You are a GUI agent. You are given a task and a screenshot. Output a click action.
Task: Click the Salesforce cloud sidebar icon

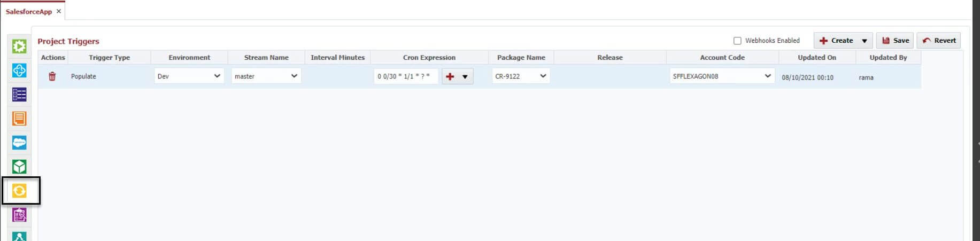(19, 143)
